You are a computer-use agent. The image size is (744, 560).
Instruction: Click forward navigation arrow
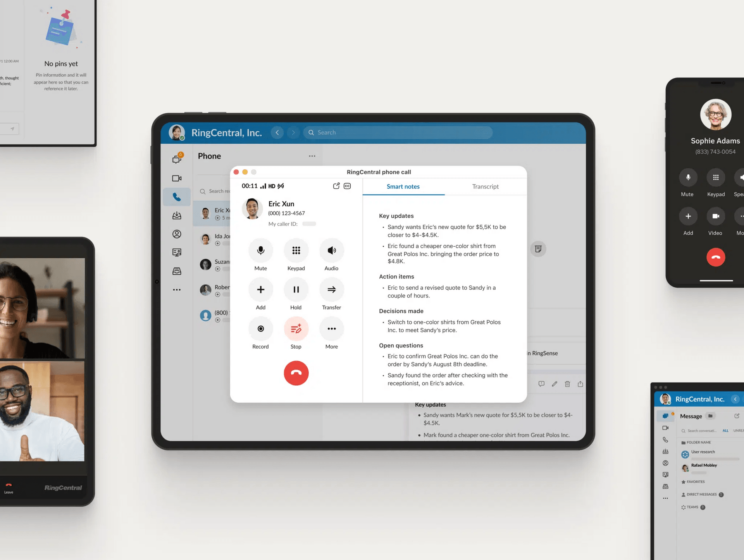coord(293,132)
